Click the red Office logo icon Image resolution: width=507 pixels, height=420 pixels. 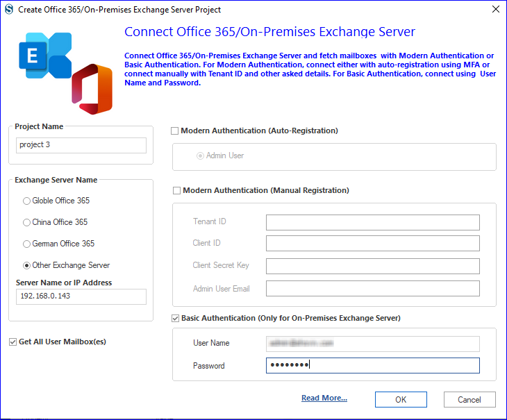coord(92,90)
